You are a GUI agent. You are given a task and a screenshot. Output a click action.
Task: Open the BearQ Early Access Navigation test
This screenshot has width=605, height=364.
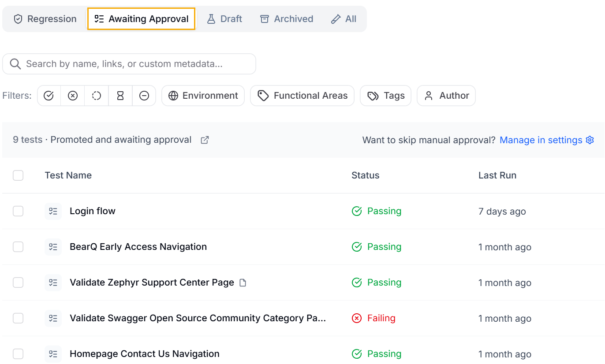138,247
